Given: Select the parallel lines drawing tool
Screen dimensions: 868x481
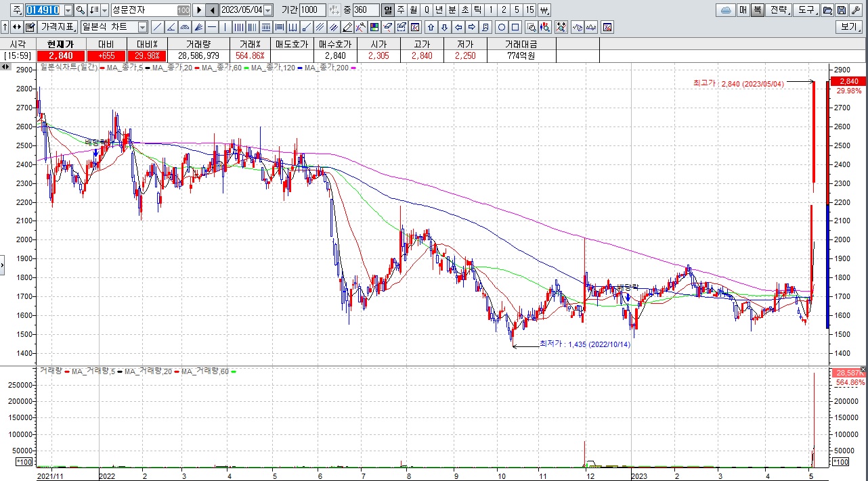Looking at the screenshot, I should [319, 27].
